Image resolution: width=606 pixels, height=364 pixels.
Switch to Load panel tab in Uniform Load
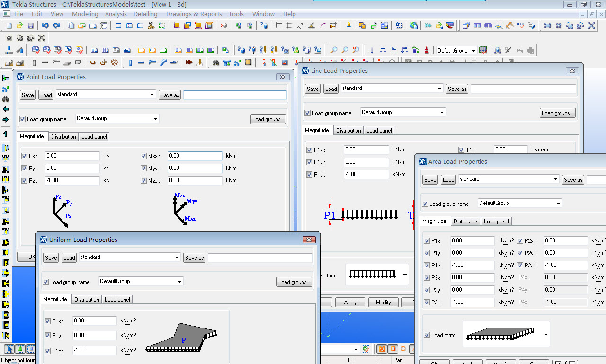[117, 300]
